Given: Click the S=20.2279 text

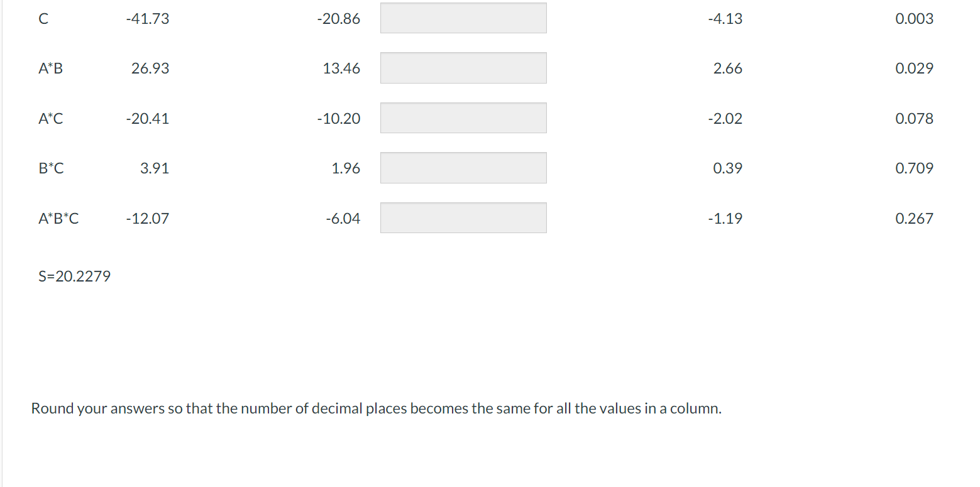Looking at the screenshot, I should coord(74,276).
